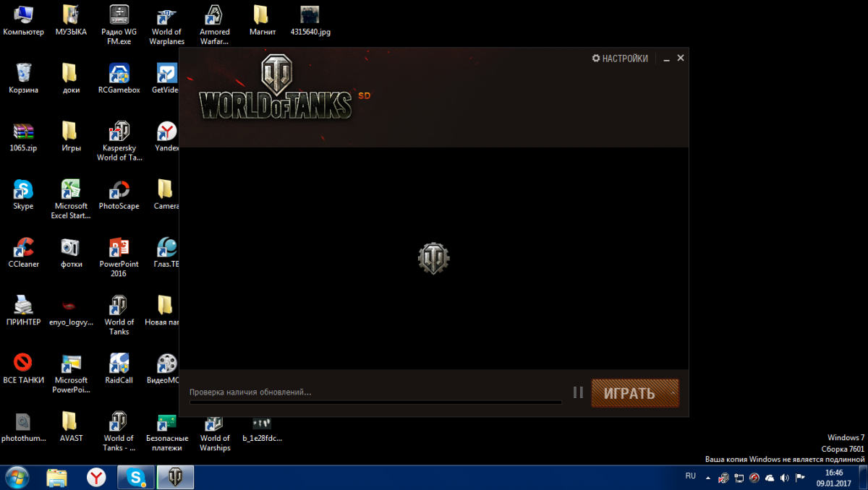Select доки folder on desktop

tap(71, 78)
